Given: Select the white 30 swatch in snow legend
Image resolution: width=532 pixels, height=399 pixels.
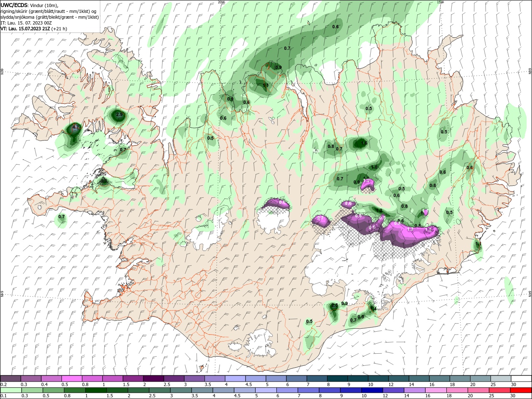Looking at the screenshot, I should (x=520, y=379).
